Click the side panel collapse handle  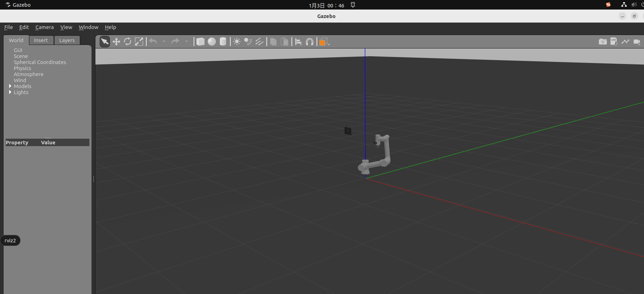coord(94,179)
